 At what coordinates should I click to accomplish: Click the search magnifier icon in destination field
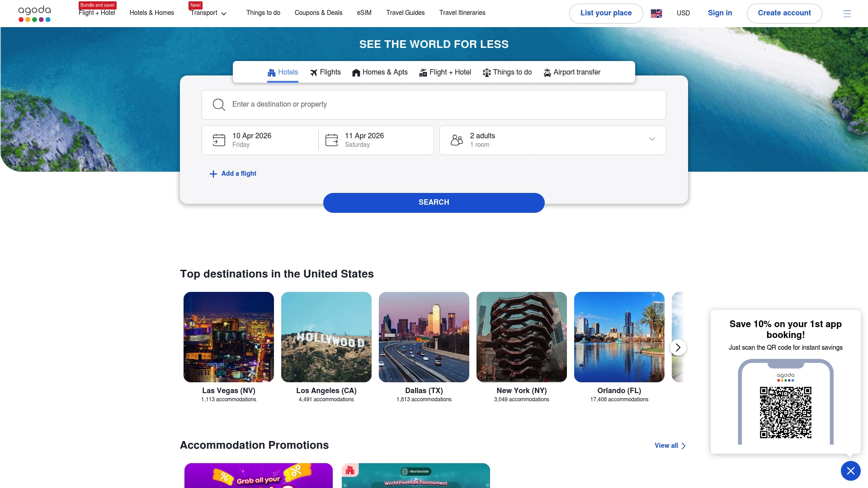[219, 104]
